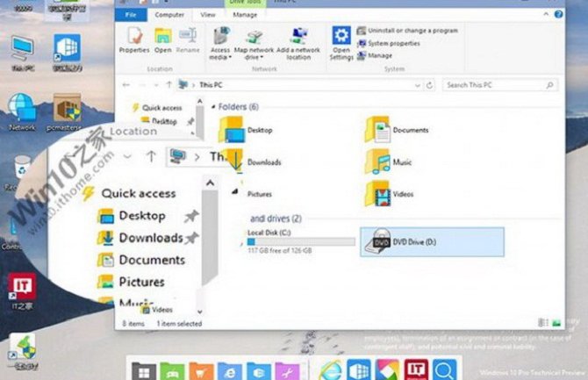Open the File tab
The width and height of the screenshot is (588, 380).
131,15
